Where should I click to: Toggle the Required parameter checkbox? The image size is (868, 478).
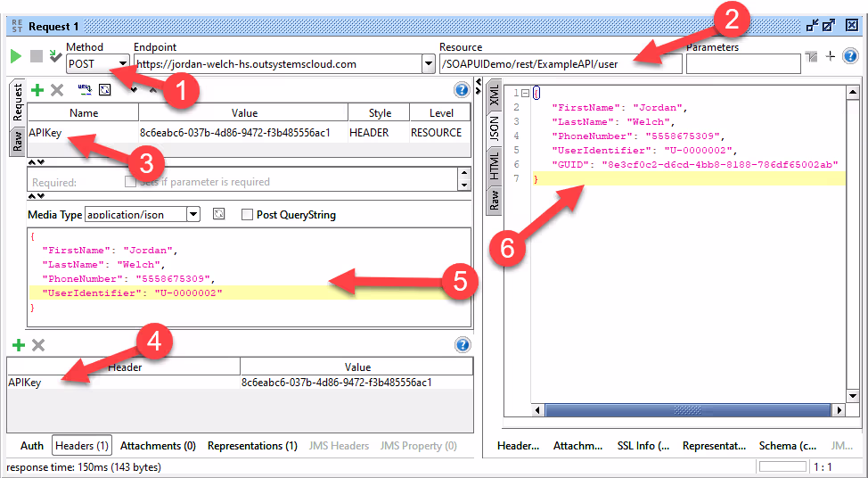(131, 182)
